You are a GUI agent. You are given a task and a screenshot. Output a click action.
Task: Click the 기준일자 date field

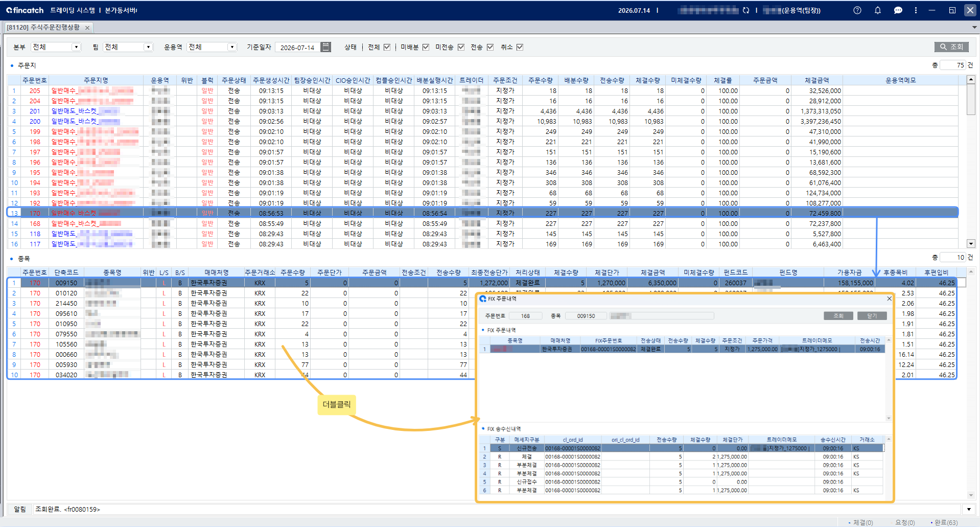297,48
